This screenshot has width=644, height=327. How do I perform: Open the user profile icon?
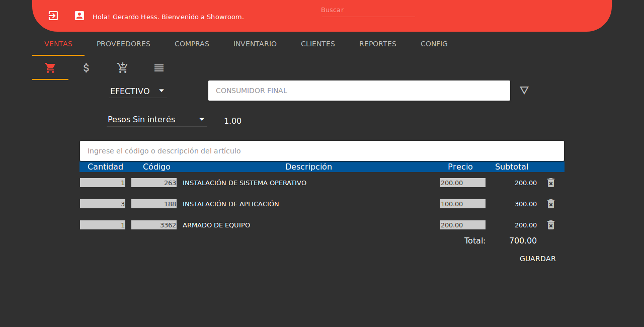[x=79, y=16]
